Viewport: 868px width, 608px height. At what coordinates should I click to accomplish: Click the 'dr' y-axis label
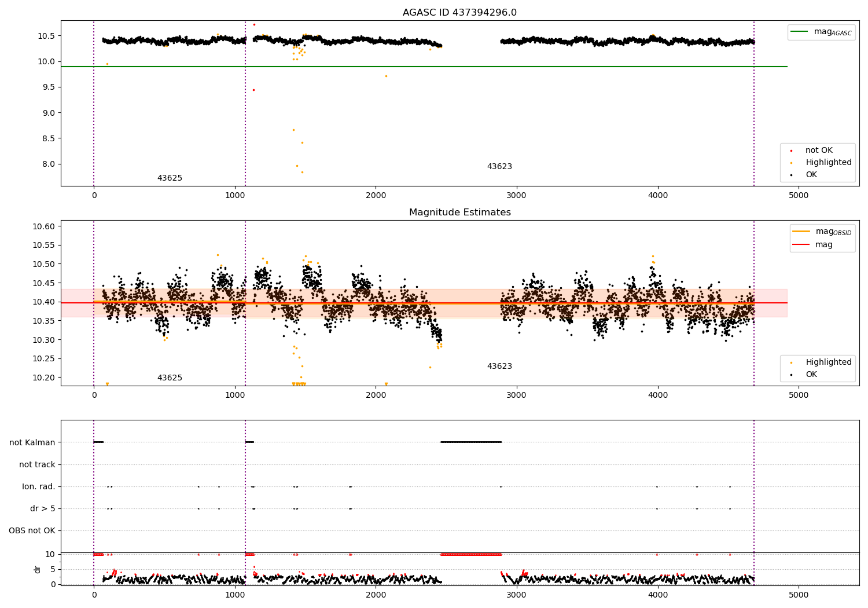click(x=38, y=569)
